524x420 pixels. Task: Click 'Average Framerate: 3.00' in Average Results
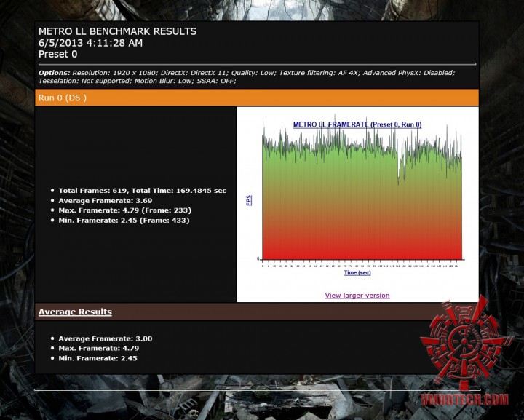[106, 338]
